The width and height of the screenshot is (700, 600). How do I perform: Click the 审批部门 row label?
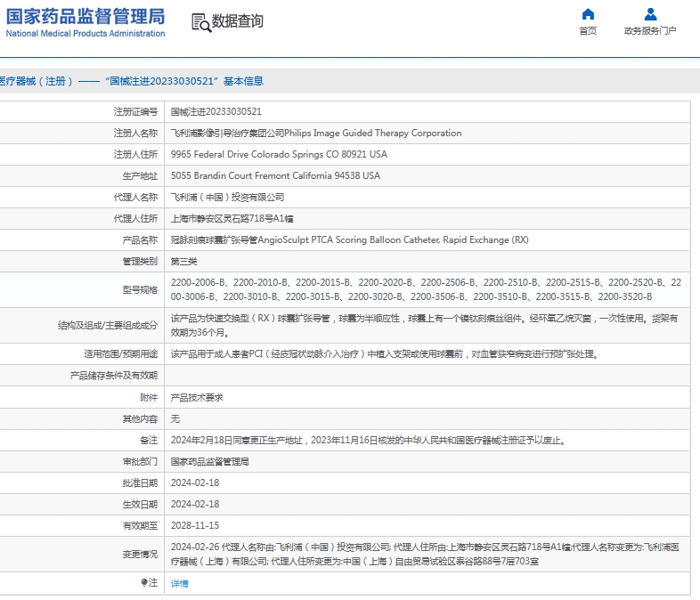coord(140,462)
